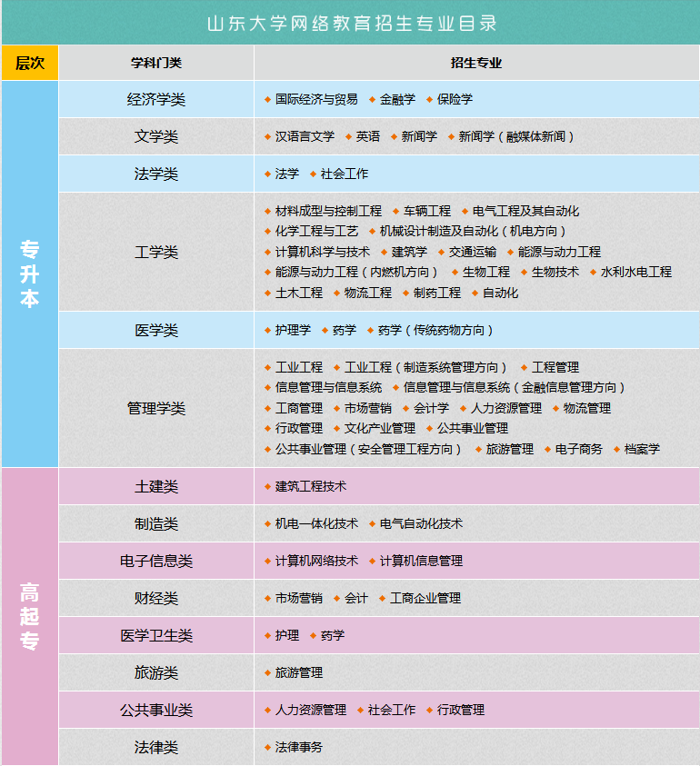
Task: Click the title 山东大学网络教育招生专业目录
Action: pos(352,24)
